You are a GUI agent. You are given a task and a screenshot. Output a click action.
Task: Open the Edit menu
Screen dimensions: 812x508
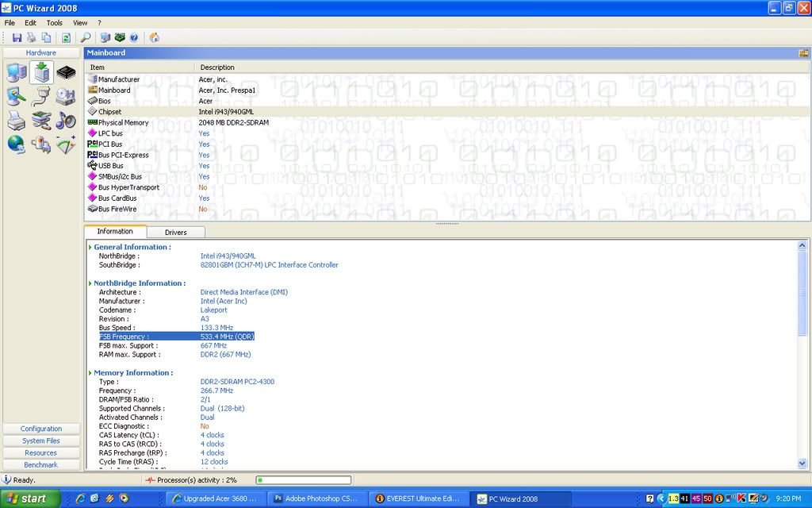(x=31, y=23)
